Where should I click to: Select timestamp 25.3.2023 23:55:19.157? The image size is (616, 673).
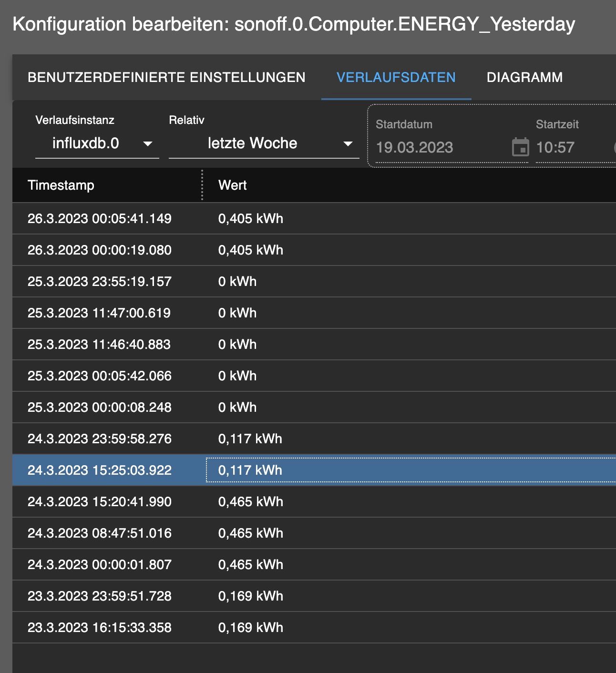click(x=100, y=281)
